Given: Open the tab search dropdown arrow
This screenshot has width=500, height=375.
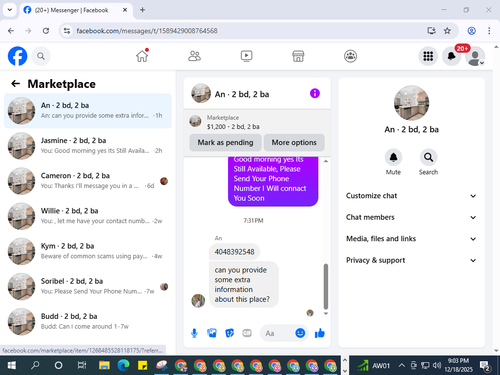Looking at the screenshot, I should coord(10,10).
